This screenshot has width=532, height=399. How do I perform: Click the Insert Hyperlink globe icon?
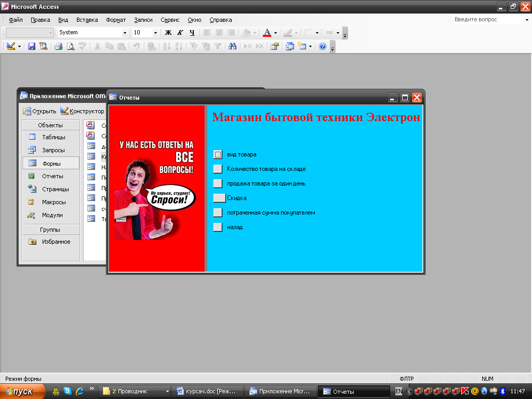click(x=151, y=46)
